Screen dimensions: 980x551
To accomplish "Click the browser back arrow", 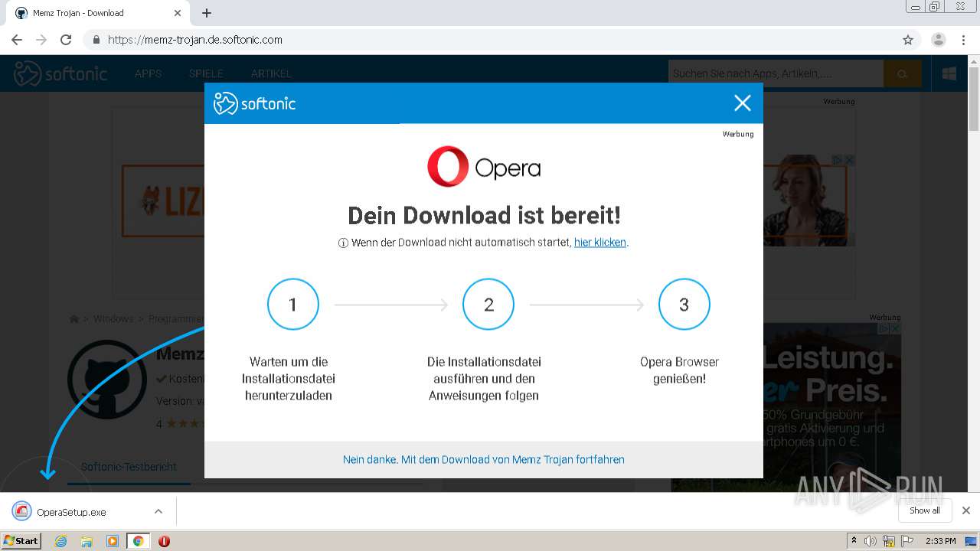I will click(x=17, y=40).
